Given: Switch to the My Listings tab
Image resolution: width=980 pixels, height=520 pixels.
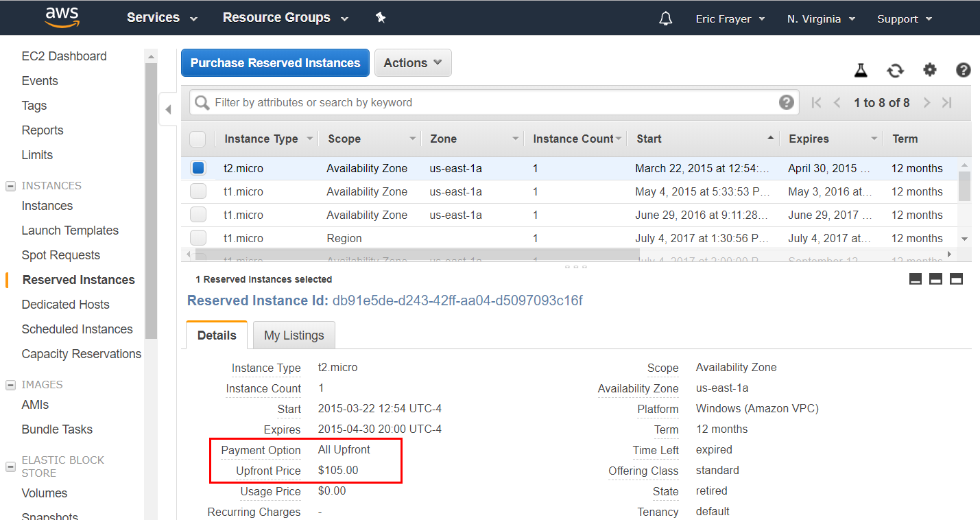Looking at the screenshot, I should coord(294,335).
